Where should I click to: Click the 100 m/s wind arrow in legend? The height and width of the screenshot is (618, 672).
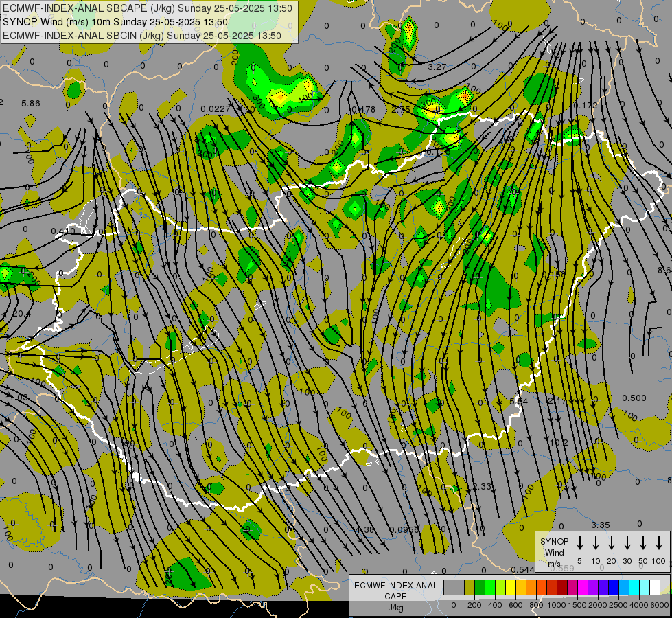pyautogui.click(x=659, y=543)
